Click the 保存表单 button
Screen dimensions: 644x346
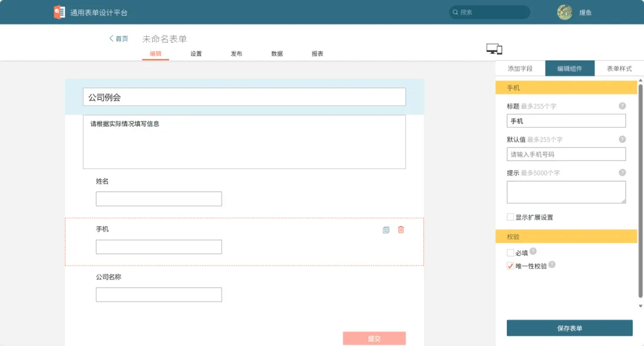pyautogui.click(x=569, y=328)
